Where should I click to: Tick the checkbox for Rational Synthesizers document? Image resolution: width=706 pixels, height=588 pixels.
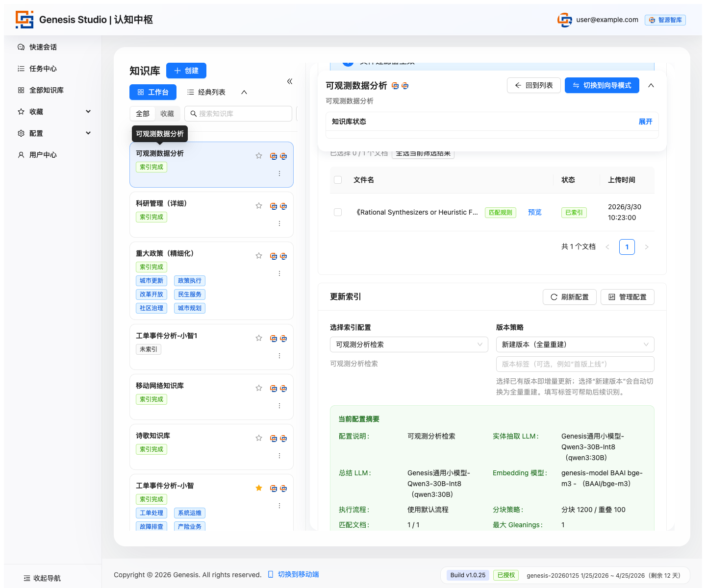pos(338,212)
